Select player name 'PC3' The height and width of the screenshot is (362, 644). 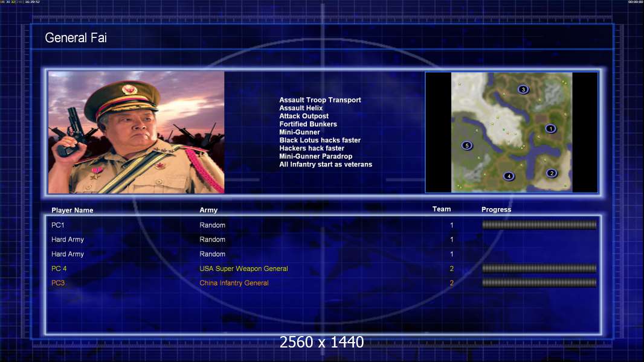pyautogui.click(x=58, y=283)
